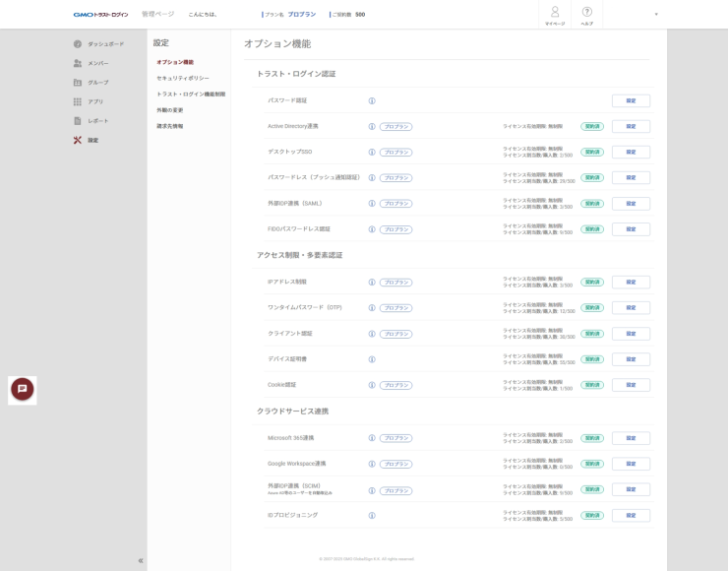Show info for クライアント認証

(372, 334)
